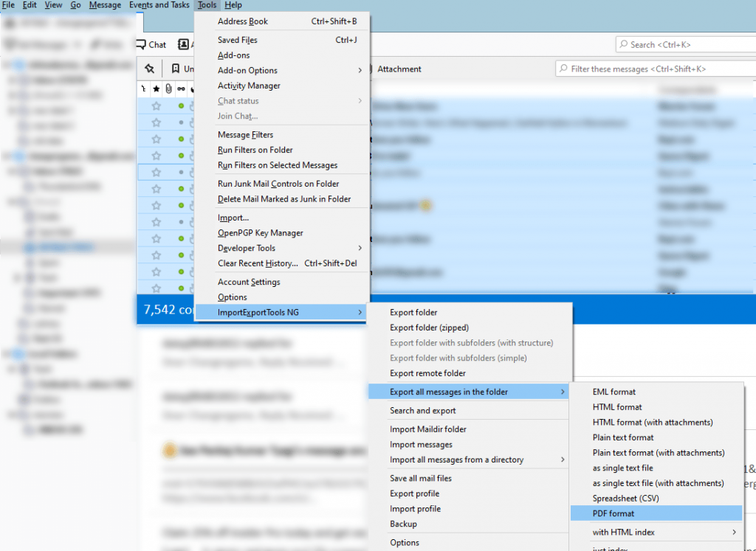Open Account Settings

pos(281,283)
